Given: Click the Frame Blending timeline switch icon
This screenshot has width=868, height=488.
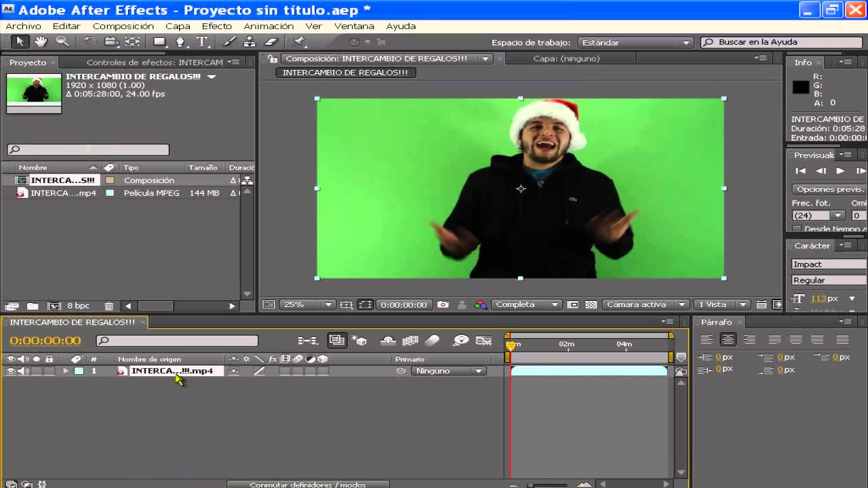Looking at the screenshot, I should pyautogui.click(x=410, y=340).
